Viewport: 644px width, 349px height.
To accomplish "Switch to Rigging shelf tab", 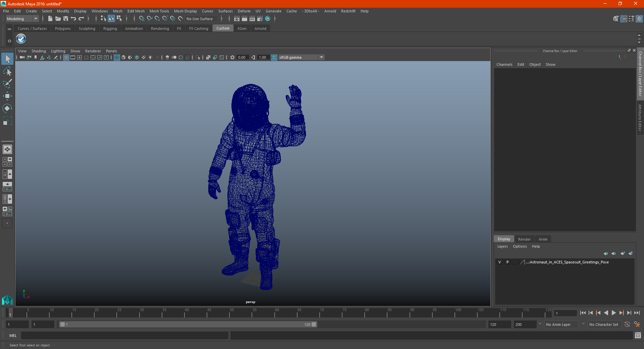I will click(x=110, y=29).
